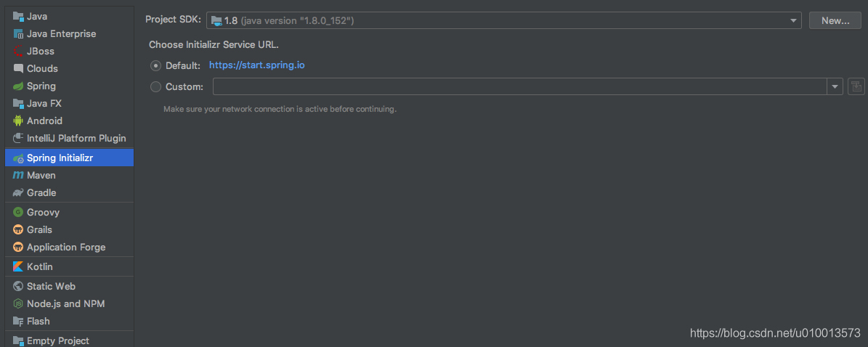Image resolution: width=868 pixels, height=347 pixels.
Task: Select Java Enterprise project type
Action: point(61,33)
